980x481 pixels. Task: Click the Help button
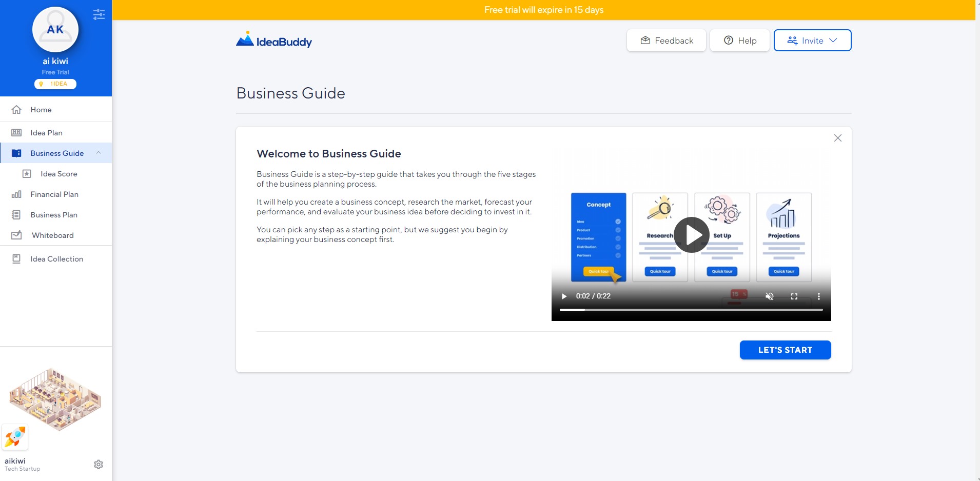(x=740, y=41)
